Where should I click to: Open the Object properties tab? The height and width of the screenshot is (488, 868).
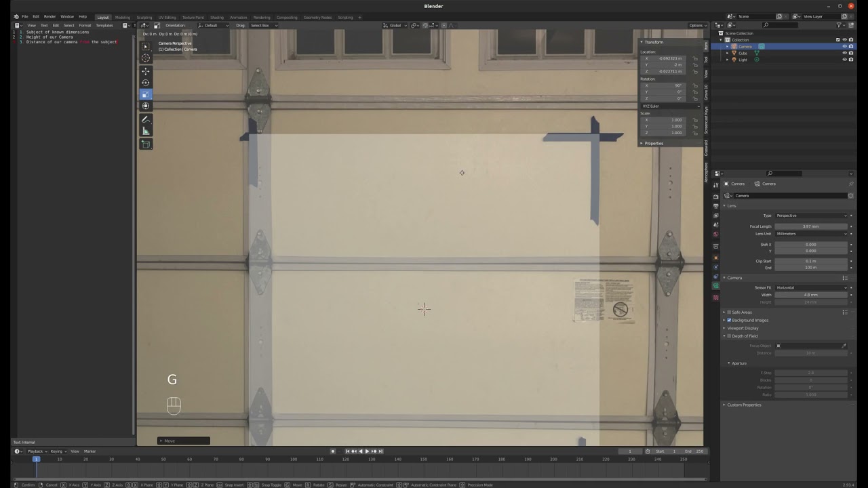coord(716,258)
